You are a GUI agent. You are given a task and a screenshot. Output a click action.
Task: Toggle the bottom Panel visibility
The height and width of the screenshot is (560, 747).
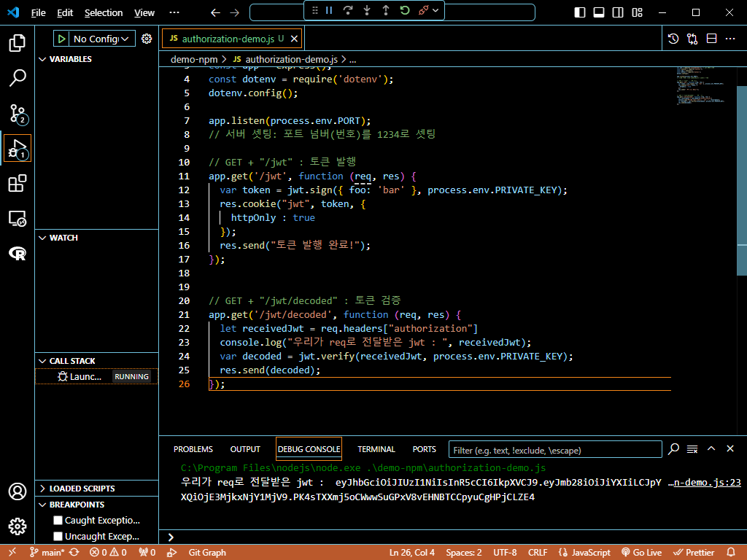(x=599, y=13)
